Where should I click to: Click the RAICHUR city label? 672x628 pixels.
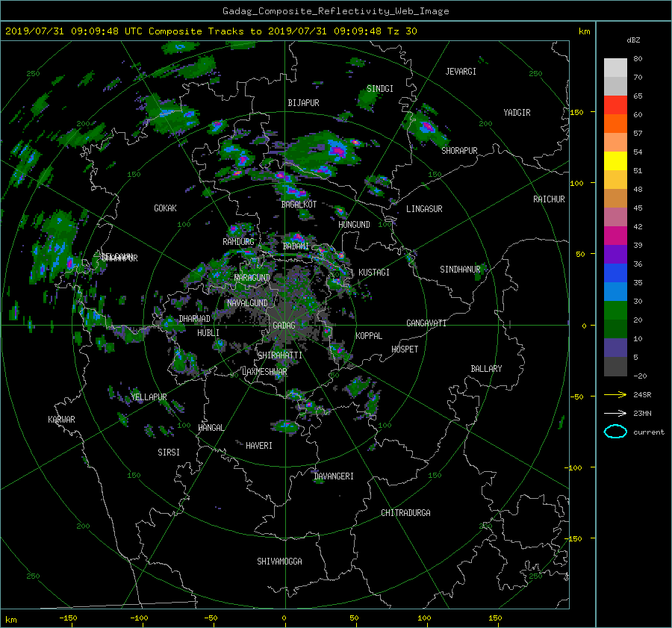[549, 199]
